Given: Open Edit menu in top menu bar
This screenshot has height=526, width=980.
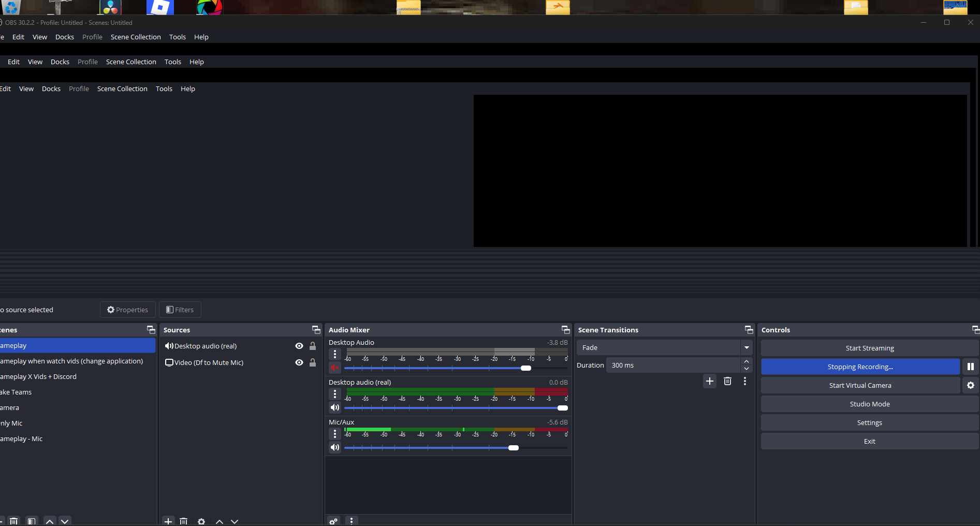Looking at the screenshot, I should pos(18,37).
